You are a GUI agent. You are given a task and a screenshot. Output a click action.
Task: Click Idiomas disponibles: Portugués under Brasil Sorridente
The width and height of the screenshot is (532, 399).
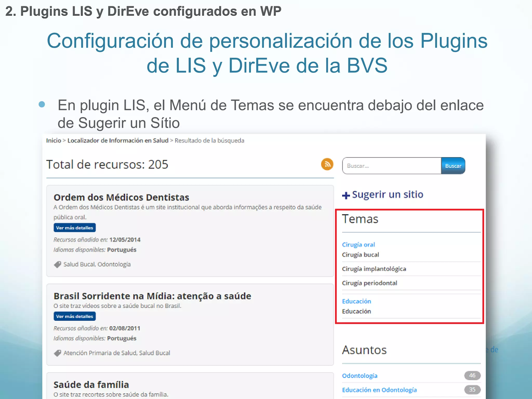pos(95,338)
